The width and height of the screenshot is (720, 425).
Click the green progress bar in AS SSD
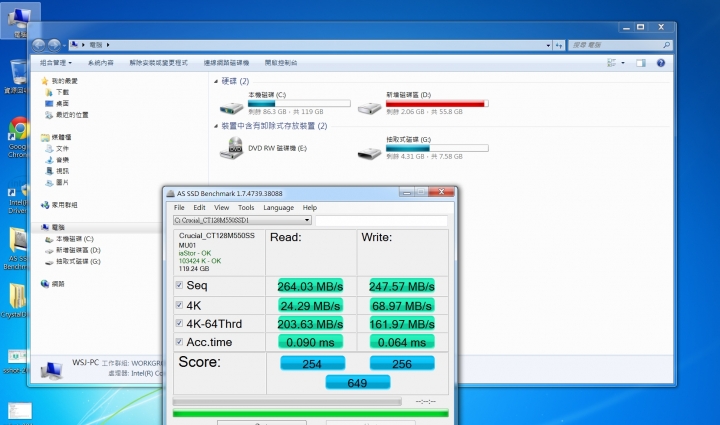pos(310,413)
